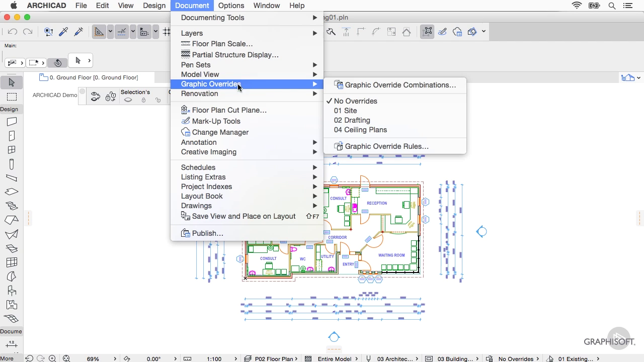Select the Arrow selection tool in toolbox
The height and width of the screenshot is (362, 644).
(x=12, y=82)
